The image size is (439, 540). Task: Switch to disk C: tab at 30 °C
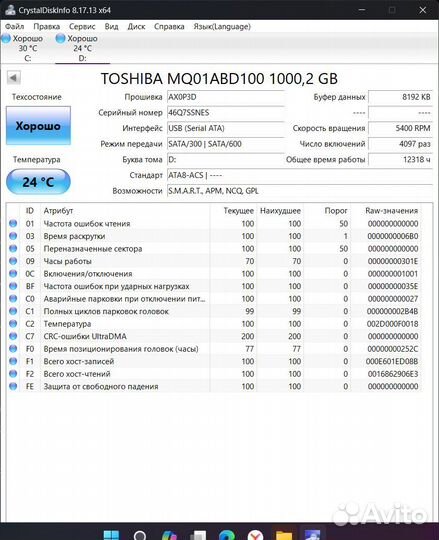coord(27,48)
